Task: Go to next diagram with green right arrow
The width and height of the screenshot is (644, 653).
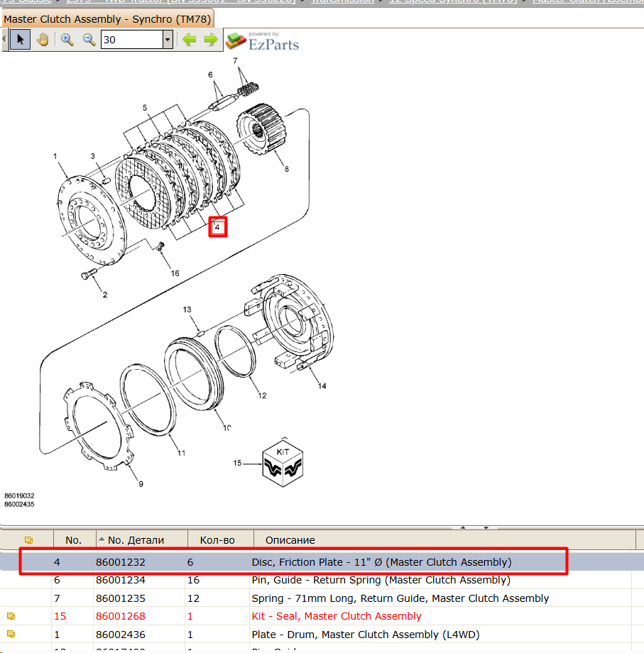Action: (x=211, y=40)
